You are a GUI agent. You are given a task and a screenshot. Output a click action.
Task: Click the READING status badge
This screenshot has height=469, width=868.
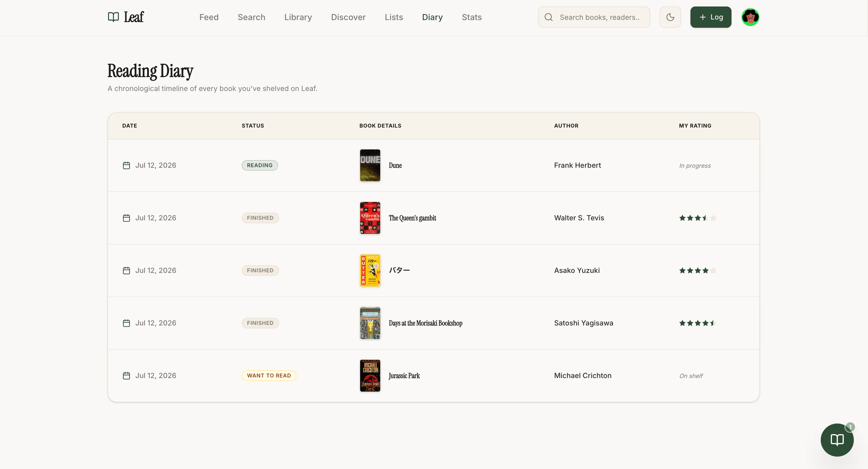coord(259,165)
